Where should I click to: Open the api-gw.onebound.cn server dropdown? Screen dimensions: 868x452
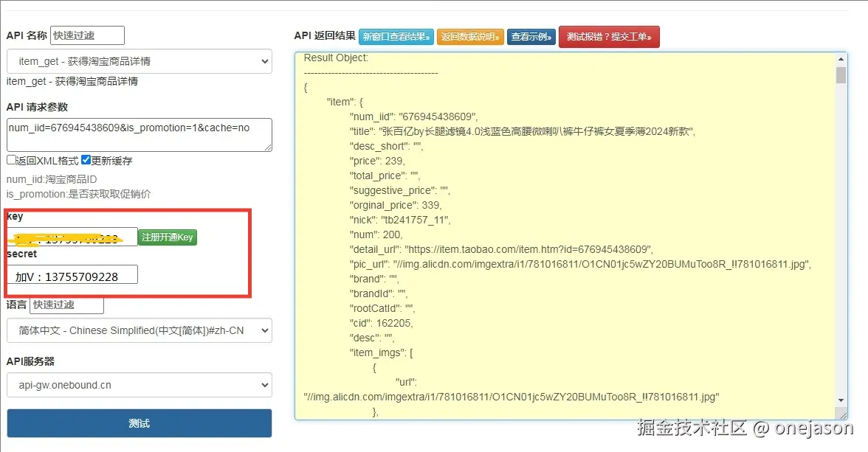pyautogui.click(x=139, y=385)
